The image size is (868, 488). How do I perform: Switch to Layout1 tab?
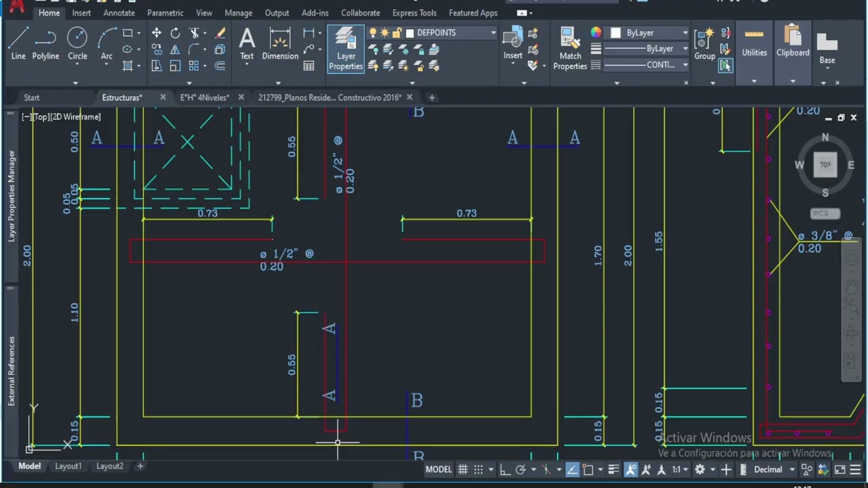coord(68,466)
